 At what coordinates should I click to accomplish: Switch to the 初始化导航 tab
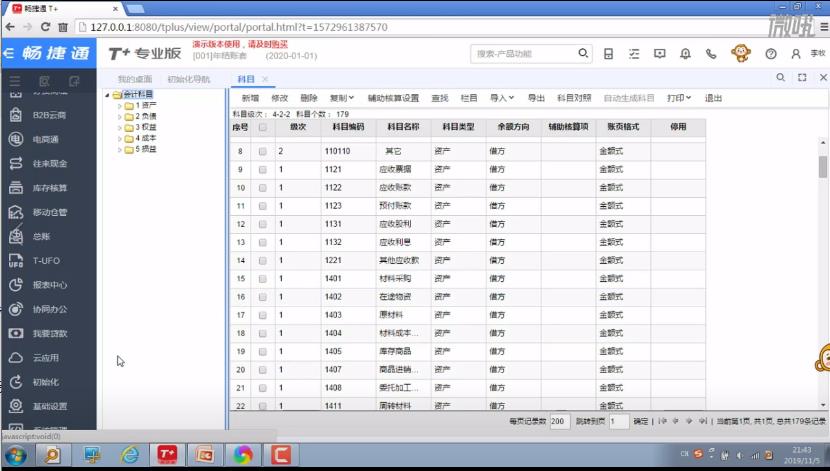[x=188, y=79]
